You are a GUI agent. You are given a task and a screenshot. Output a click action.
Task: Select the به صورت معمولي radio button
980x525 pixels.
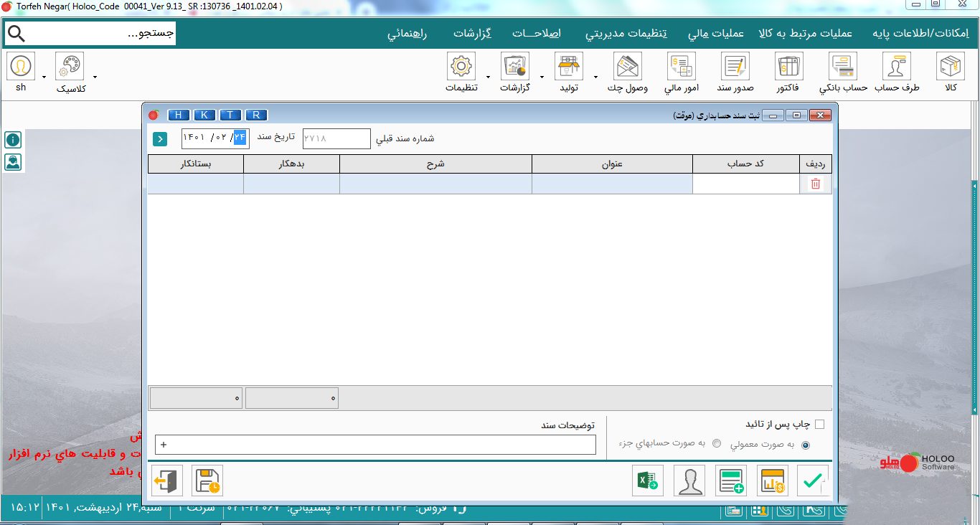click(x=806, y=445)
